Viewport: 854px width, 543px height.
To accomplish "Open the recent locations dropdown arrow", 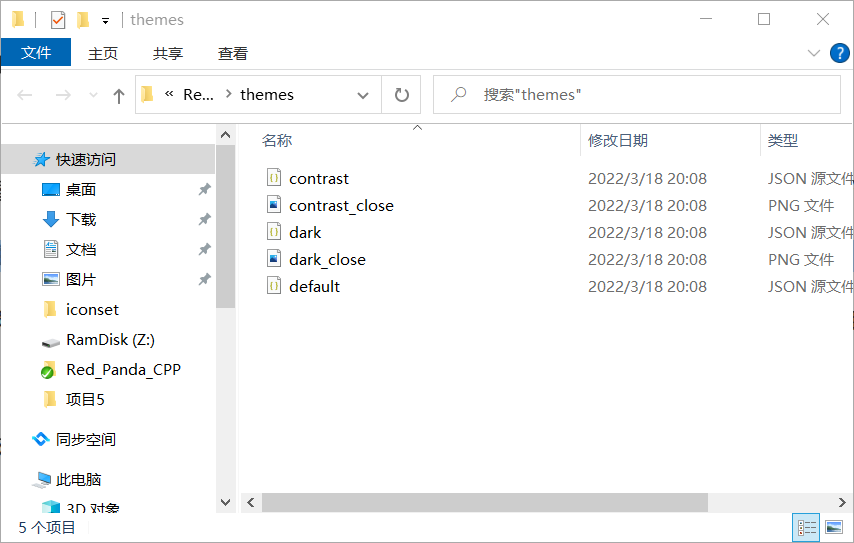I will [x=93, y=95].
